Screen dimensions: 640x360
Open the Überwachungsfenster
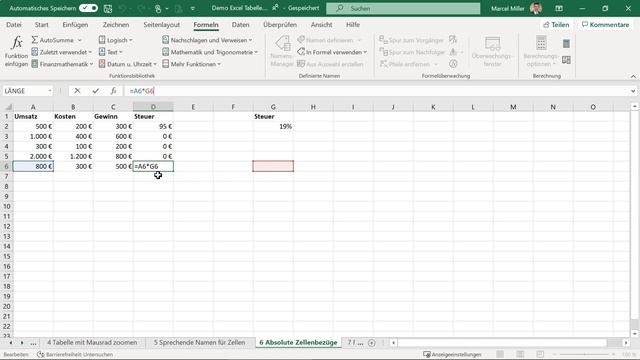492,51
